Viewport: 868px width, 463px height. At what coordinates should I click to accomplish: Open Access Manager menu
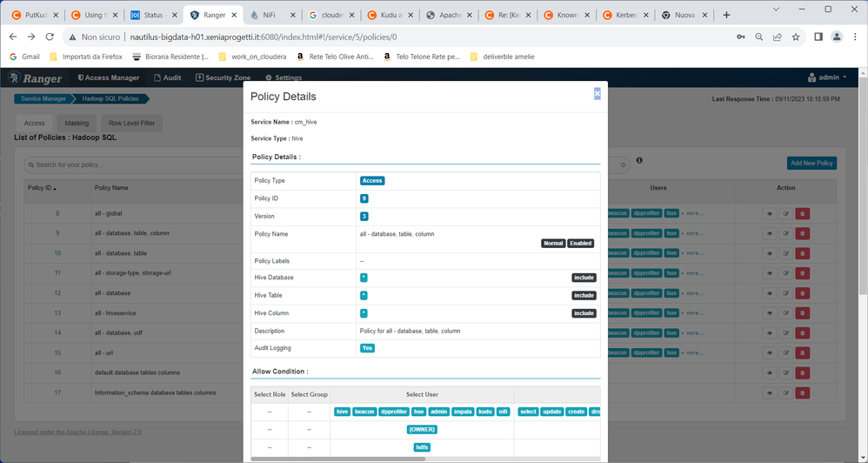[109, 78]
